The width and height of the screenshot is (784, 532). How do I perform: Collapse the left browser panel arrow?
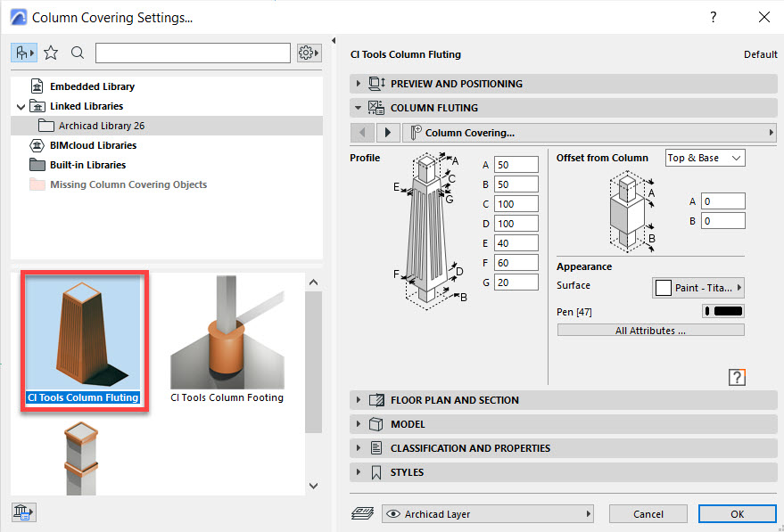click(334, 40)
